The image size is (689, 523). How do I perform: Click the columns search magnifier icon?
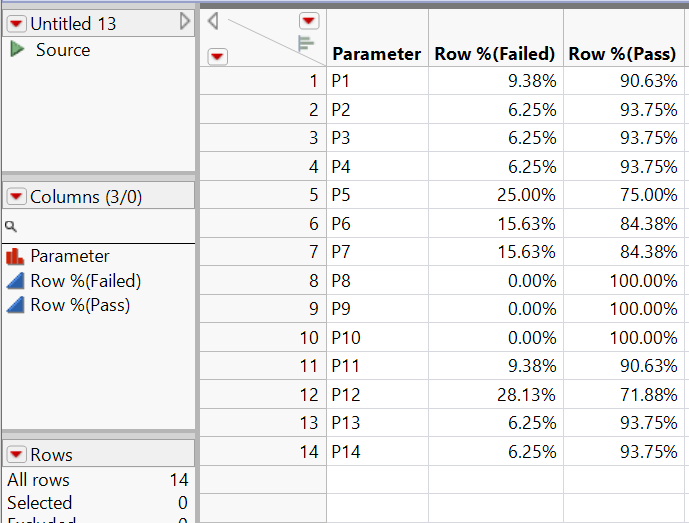click(12, 227)
